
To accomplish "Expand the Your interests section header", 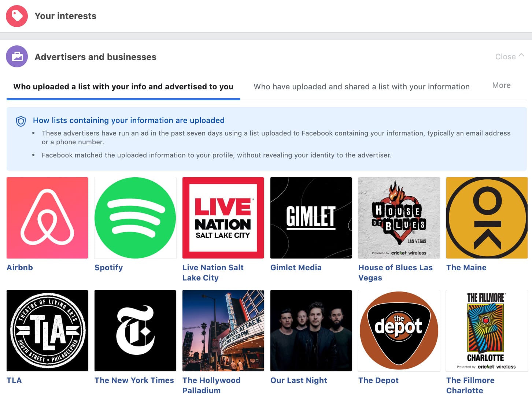I will 66,16.
